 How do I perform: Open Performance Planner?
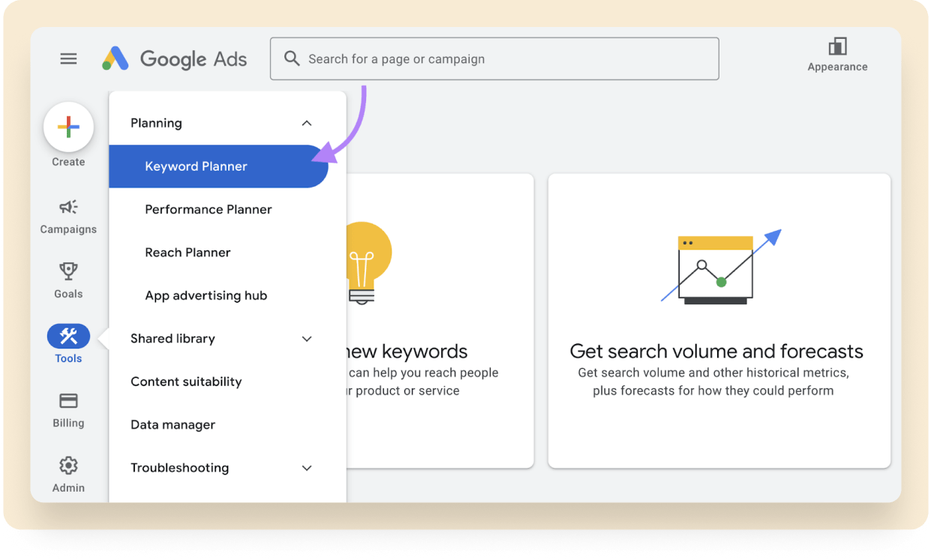[x=209, y=209]
